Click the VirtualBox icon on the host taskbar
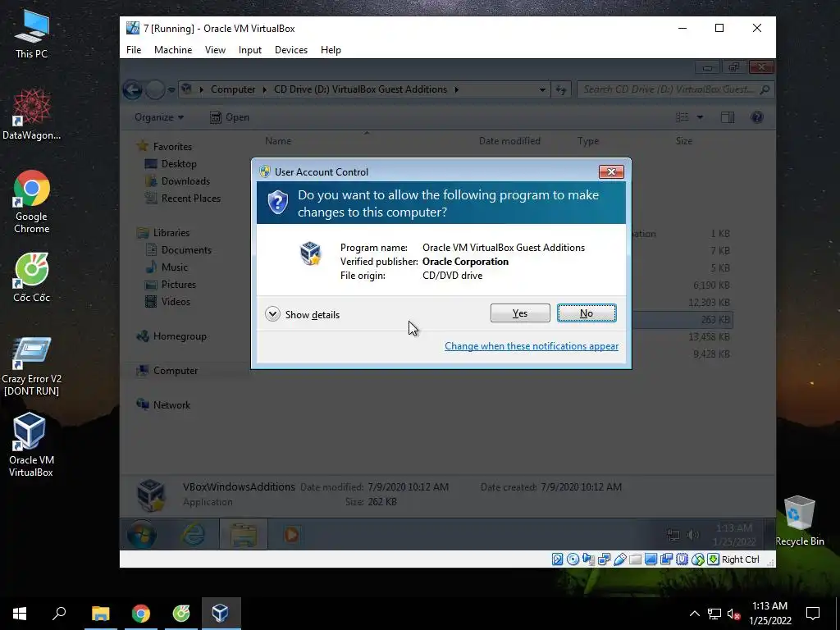This screenshot has width=840, height=630. (221, 614)
